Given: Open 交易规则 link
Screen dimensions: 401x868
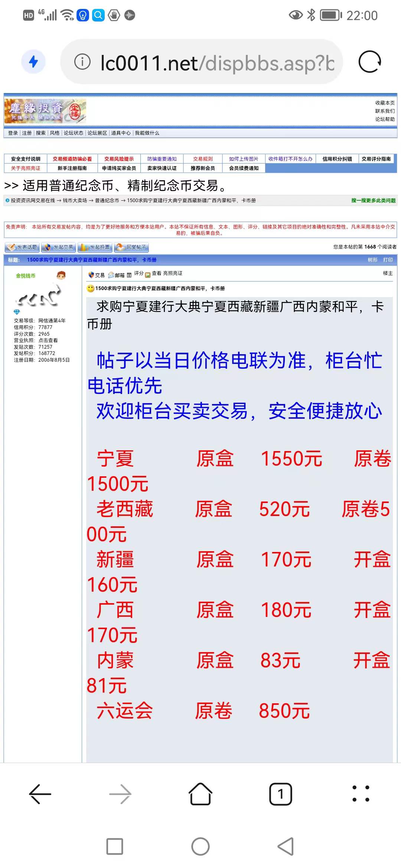Looking at the screenshot, I should [203, 159].
